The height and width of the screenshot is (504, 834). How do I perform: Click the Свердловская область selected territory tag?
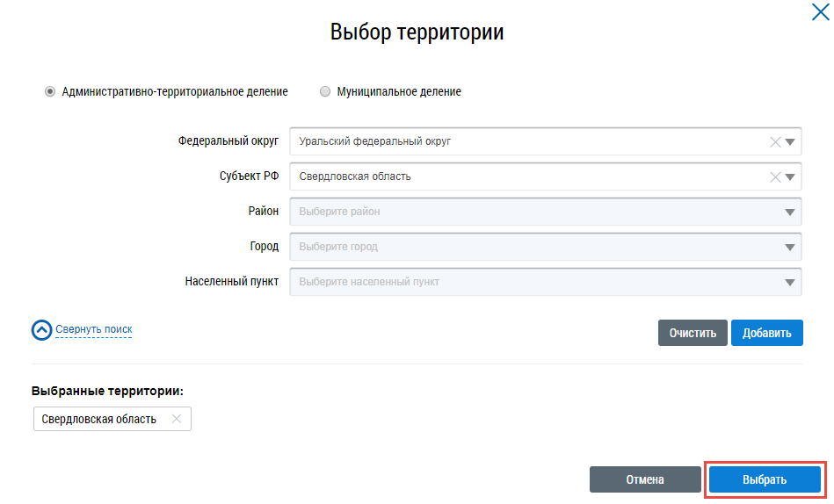point(99,420)
